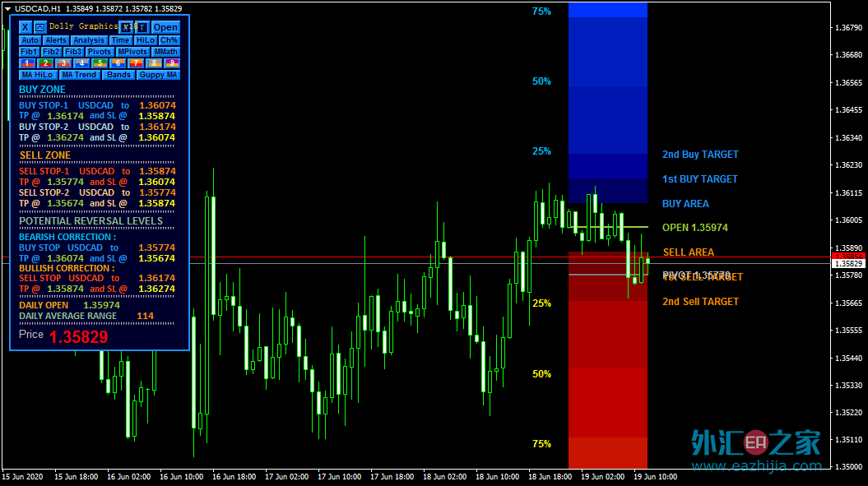868x486 pixels.
Task: Click the MA HiLo button
Action: (38, 75)
